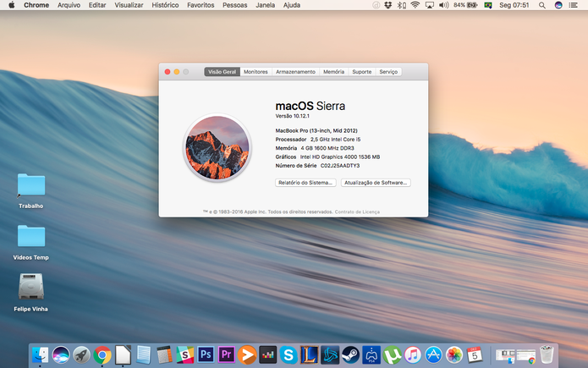Launch Steam from the Dock
Screen dimensions: 588x368
pyautogui.click(x=350, y=354)
